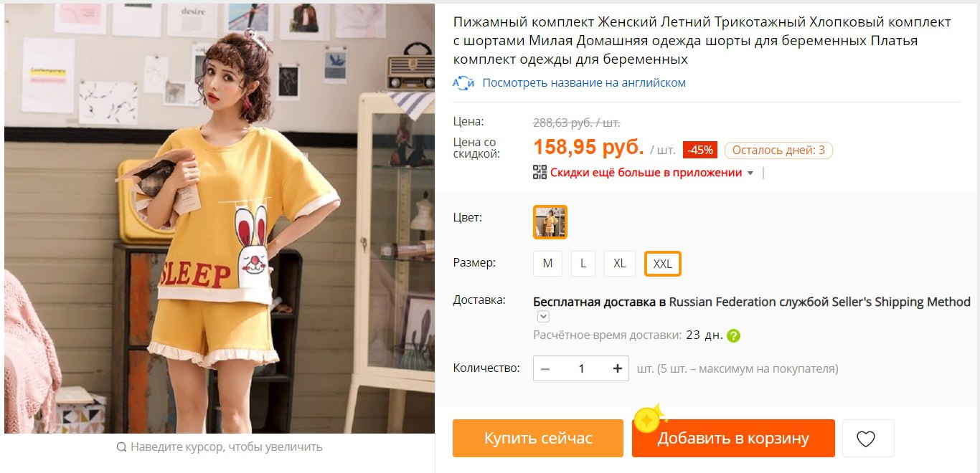Click the magnifier icon under the product photo
980x473 pixels.
(x=121, y=447)
